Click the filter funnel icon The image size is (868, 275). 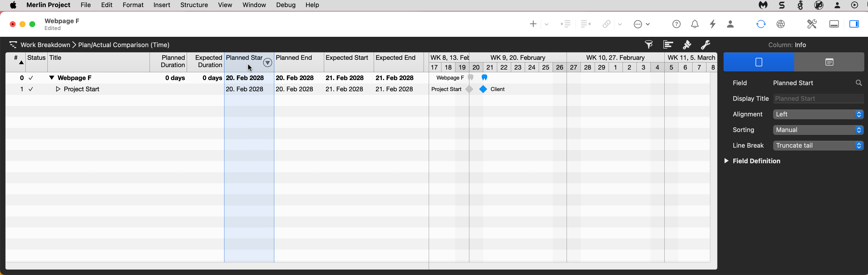pyautogui.click(x=649, y=45)
